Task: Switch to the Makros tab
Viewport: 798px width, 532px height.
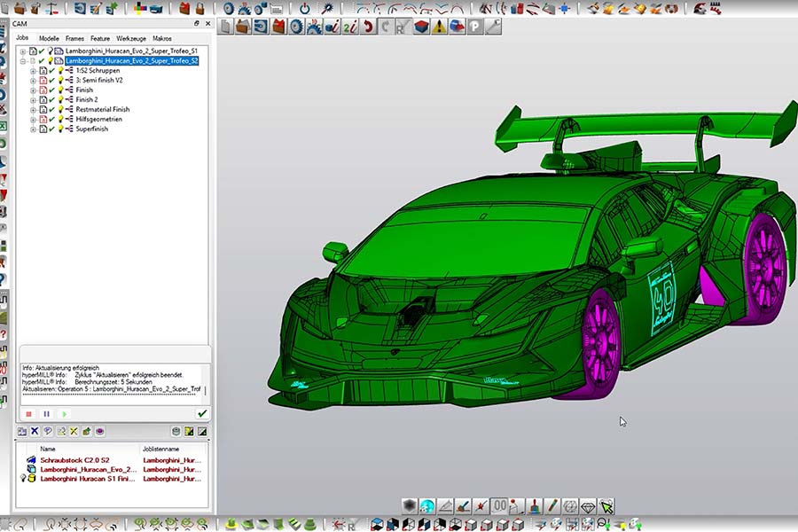Action: (162, 38)
